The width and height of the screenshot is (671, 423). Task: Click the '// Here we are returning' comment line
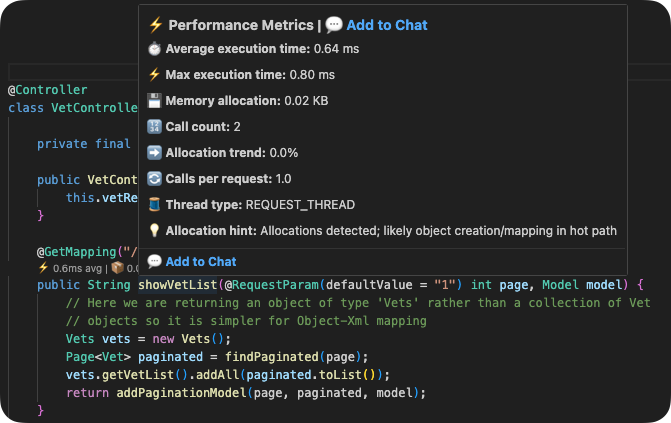358,303
